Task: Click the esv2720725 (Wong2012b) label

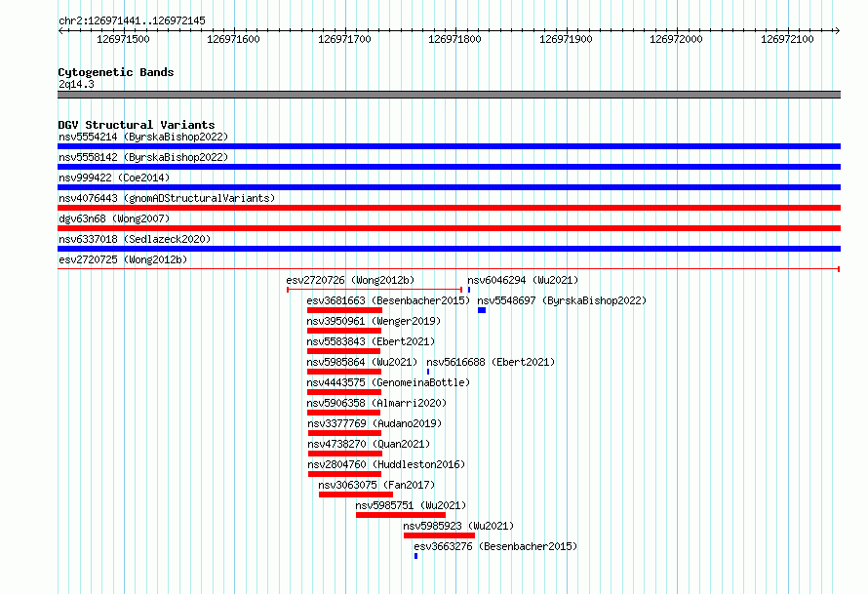Action: click(123, 259)
